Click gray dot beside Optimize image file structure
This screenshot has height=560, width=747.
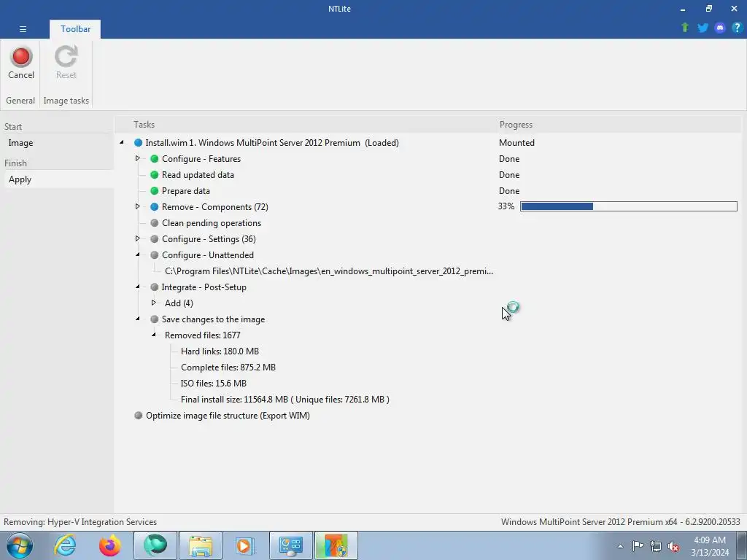coord(138,415)
